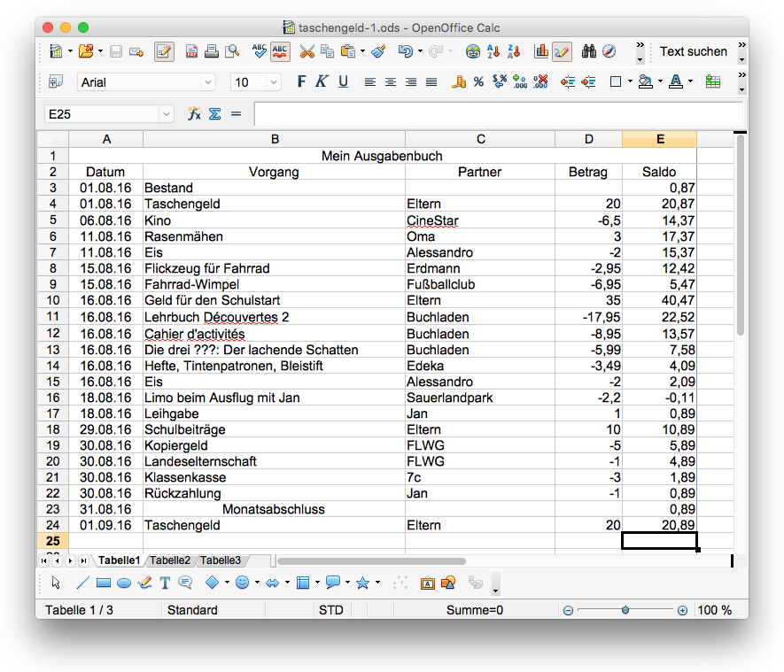Viewport: 784px width, 672px height.
Task: Open Borders dropdown arrow
Action: coord(630,81)
